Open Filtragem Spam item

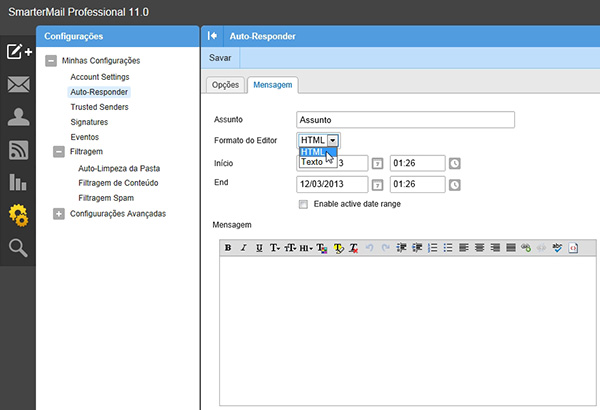coord(106,198)
